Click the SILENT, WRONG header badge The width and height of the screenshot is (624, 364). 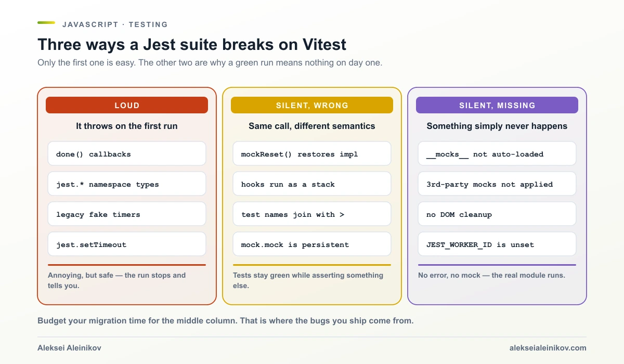pyautogui.click(x=312, y=105)
